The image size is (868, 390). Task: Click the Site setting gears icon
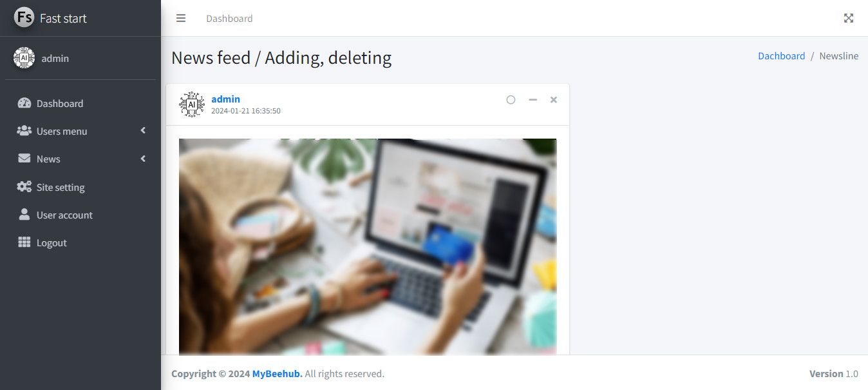click(x=24, y=187)
